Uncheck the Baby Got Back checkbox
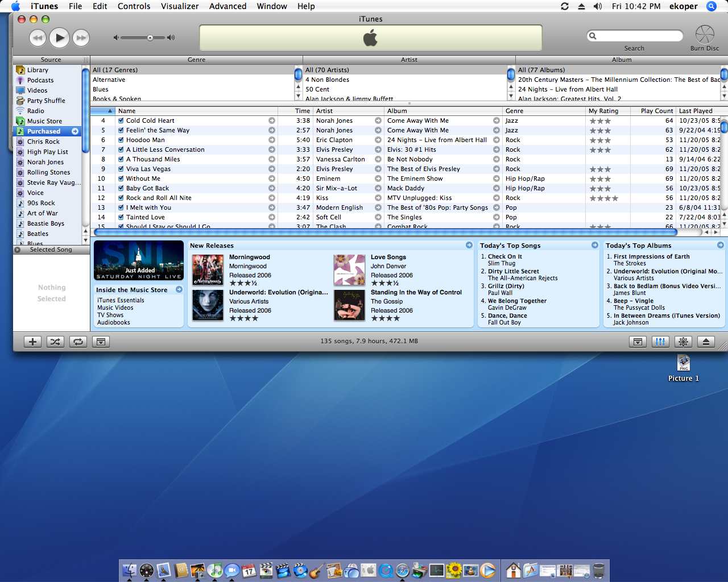 click(121, 188)
